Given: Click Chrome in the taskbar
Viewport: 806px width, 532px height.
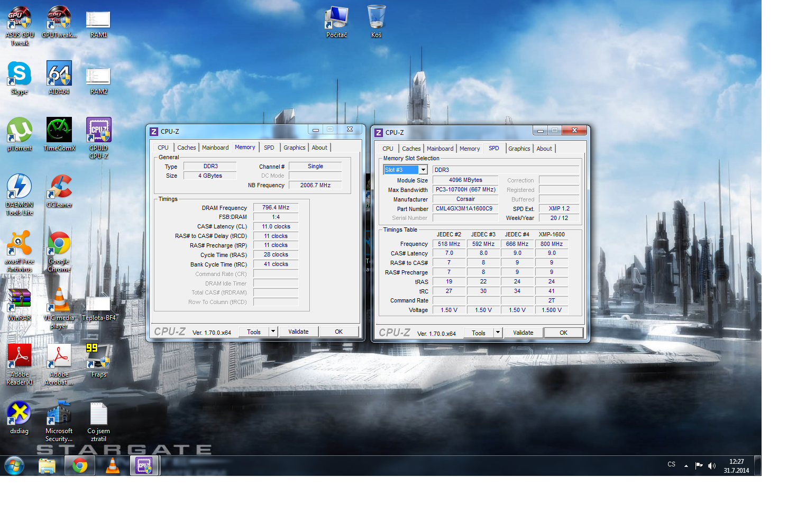Looking at the screenshot, I should pyautogui.click(x=80, y=466).
